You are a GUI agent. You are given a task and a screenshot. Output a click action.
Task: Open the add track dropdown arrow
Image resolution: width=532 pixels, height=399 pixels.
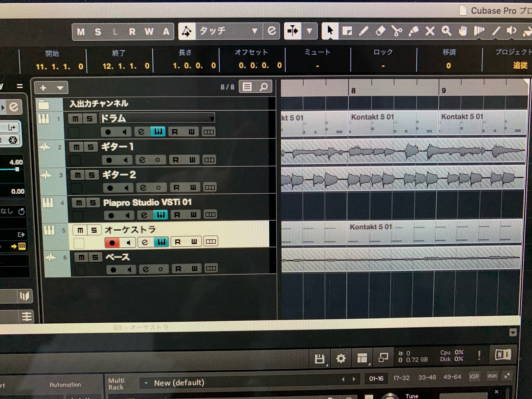click(60, 88)
